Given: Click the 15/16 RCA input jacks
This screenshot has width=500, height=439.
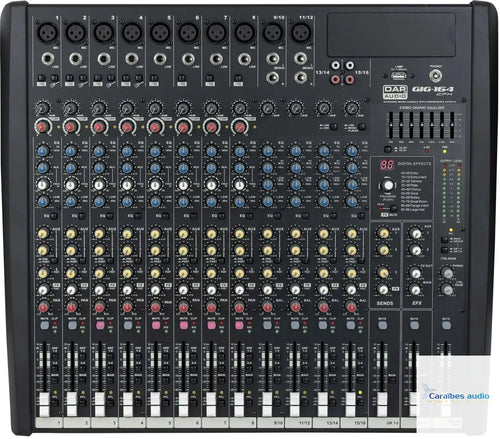Looking at the screenshot, I should [349, 72].
